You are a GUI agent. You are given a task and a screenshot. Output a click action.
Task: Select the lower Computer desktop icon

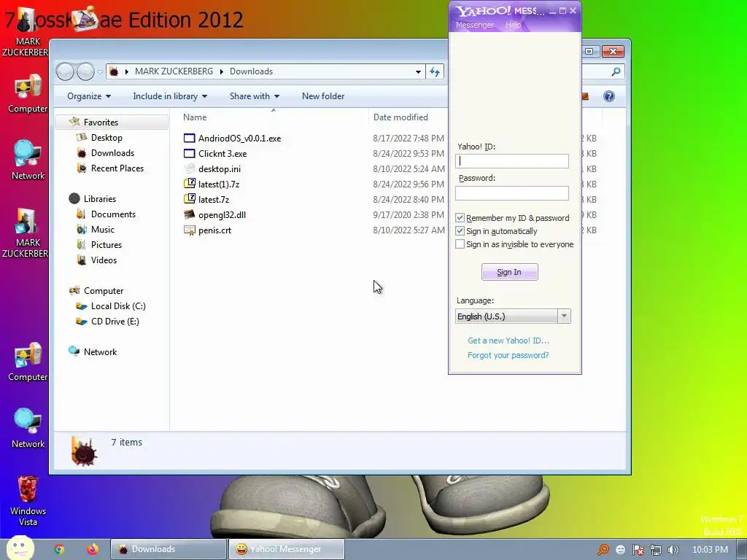pyautogui.click(x=28, y=355)
